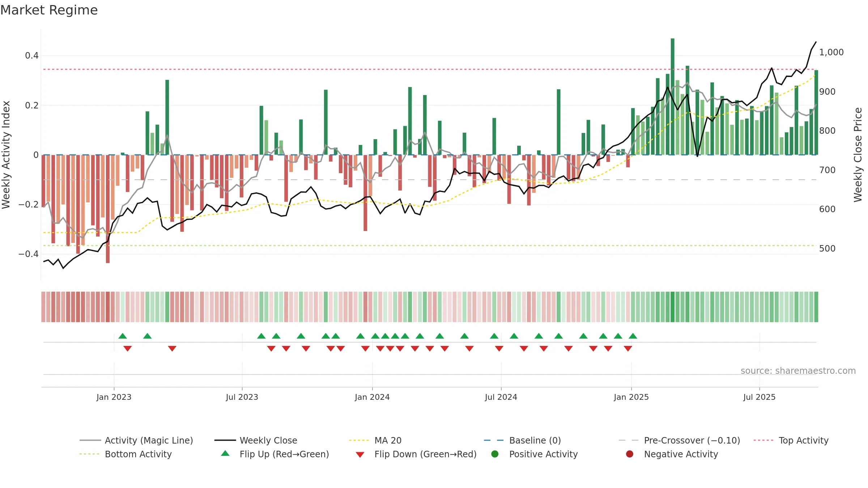Click the Jul 2024 x-axis label
Image resolution: width=868 pixels, height=488 pixels.
pyautogui.click(x=501, y=397)
